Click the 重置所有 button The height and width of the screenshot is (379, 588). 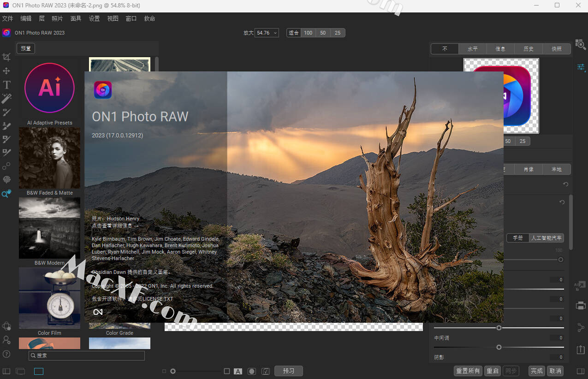pyautogui.click(x=468, y=371)
